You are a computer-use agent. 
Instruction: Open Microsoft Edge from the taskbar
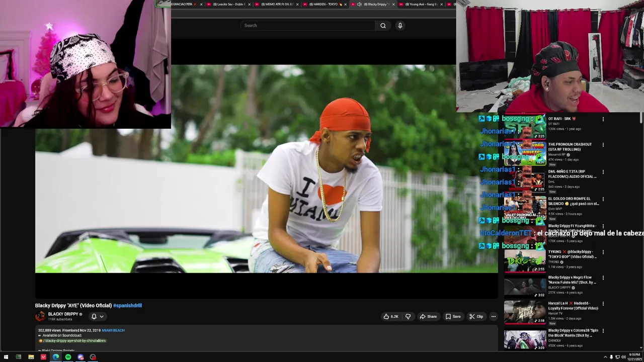tap(55, 357)
